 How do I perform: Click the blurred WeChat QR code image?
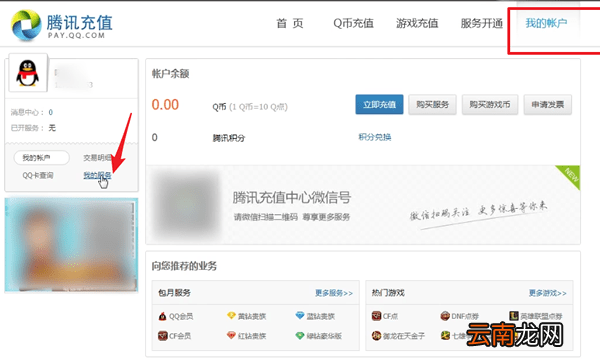coord(186,205)
